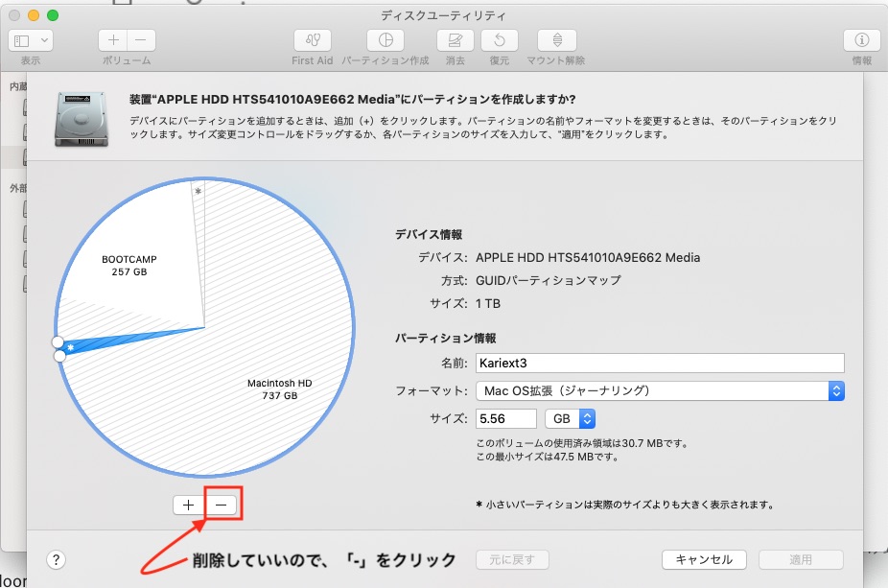Remove a volume with the toolbar minus button
The height and width of the screenshot is (588, 888).
click(x=141, y=40)
